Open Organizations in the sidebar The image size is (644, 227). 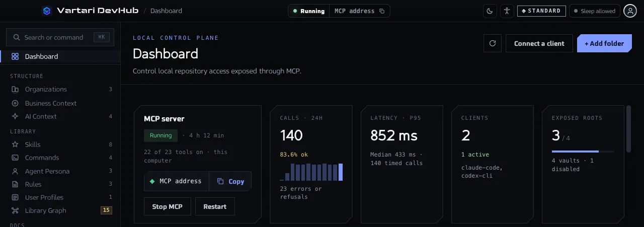pos(60,89)
